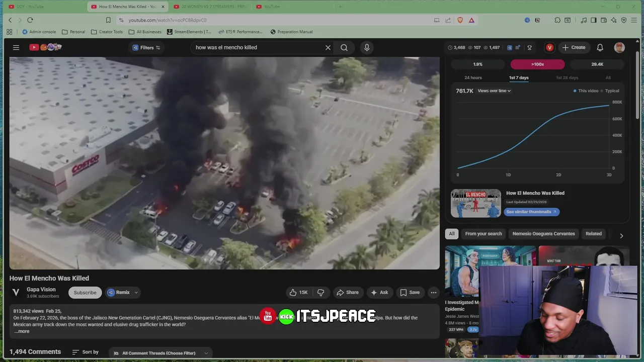The width and height of the screenshot is (644, 362).
Task: Open the YouTube hamburger guide menu
Action: [16, 47]
